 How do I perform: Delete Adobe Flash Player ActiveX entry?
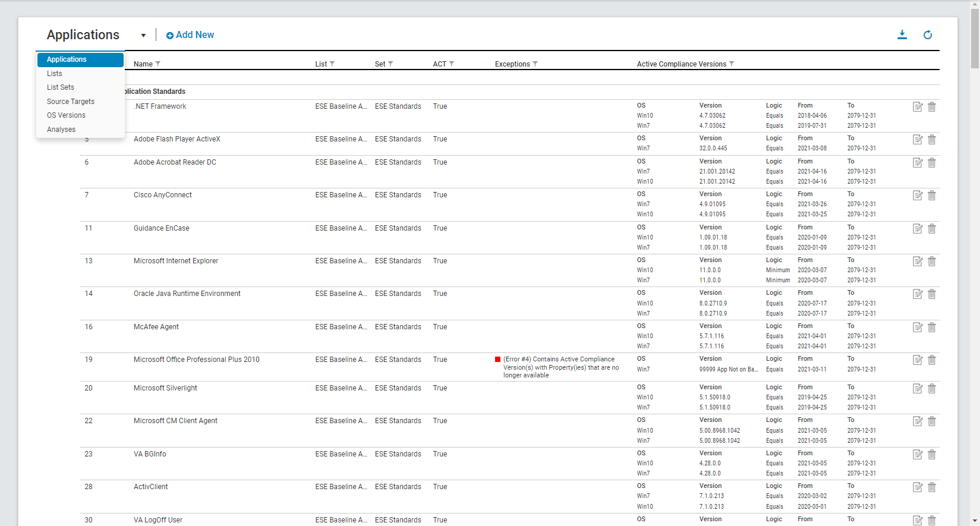point(932,140)
